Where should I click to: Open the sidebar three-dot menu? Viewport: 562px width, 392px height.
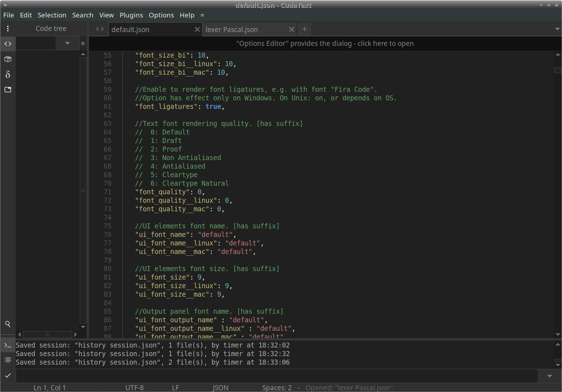[8, 28]
